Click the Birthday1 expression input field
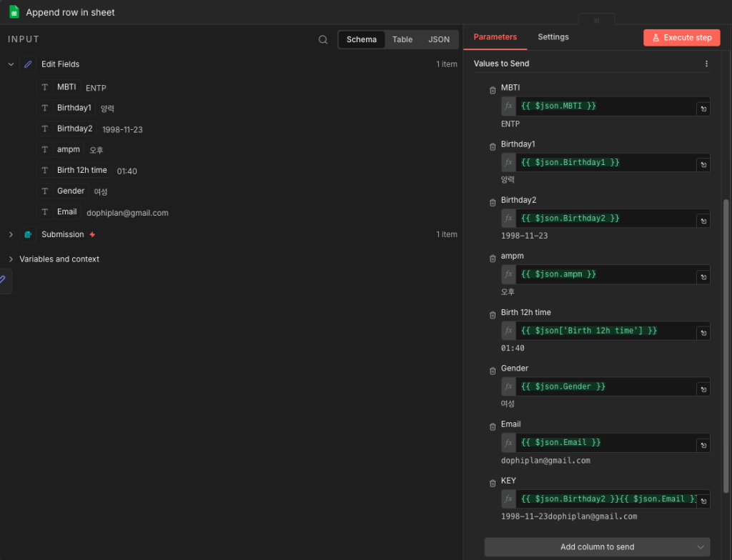Screen dimensions: 732x560 [x=604, y=163]
